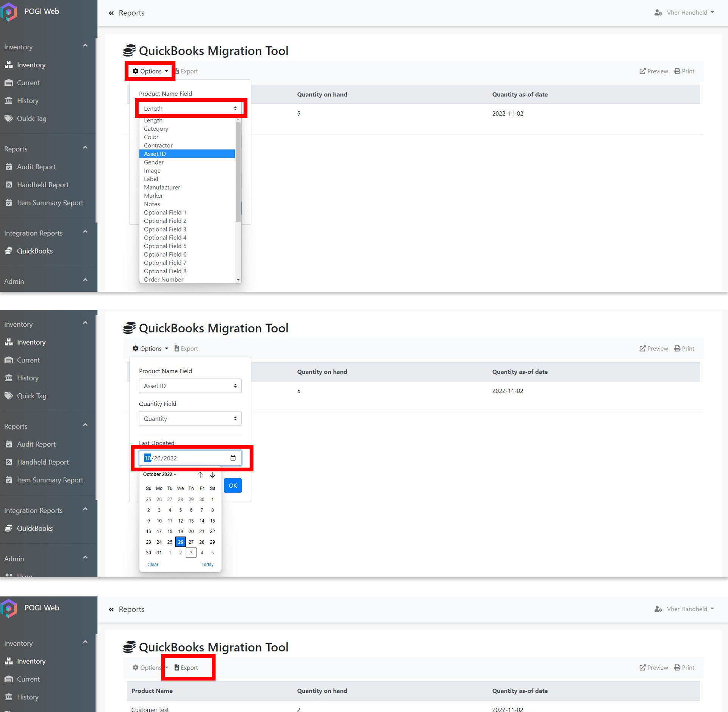Click the Today link in the calendar
This screenshot has width=728, height=712.
tap(207, 565)
